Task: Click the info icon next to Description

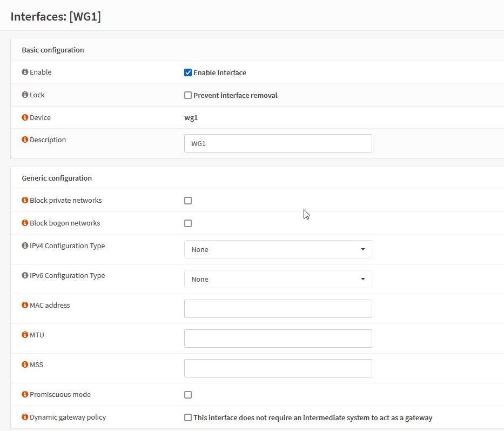Action: pyautogui.click(x=24, y=140)
